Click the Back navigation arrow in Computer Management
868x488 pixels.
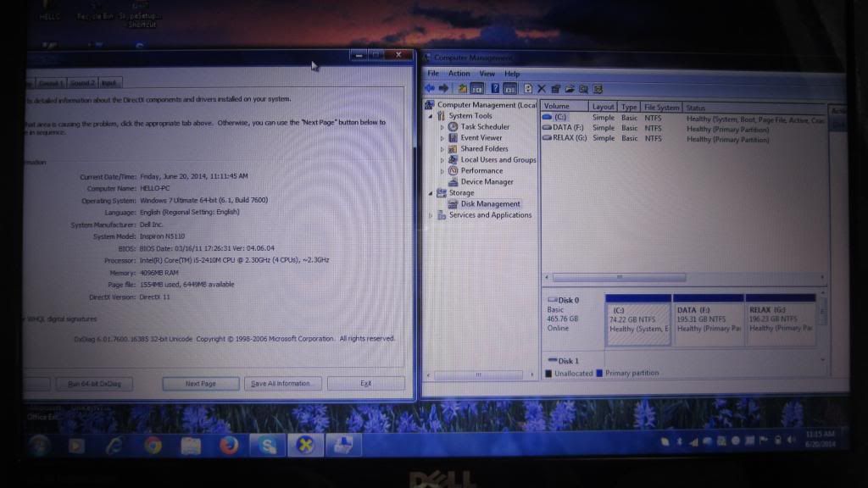point(431,87)
